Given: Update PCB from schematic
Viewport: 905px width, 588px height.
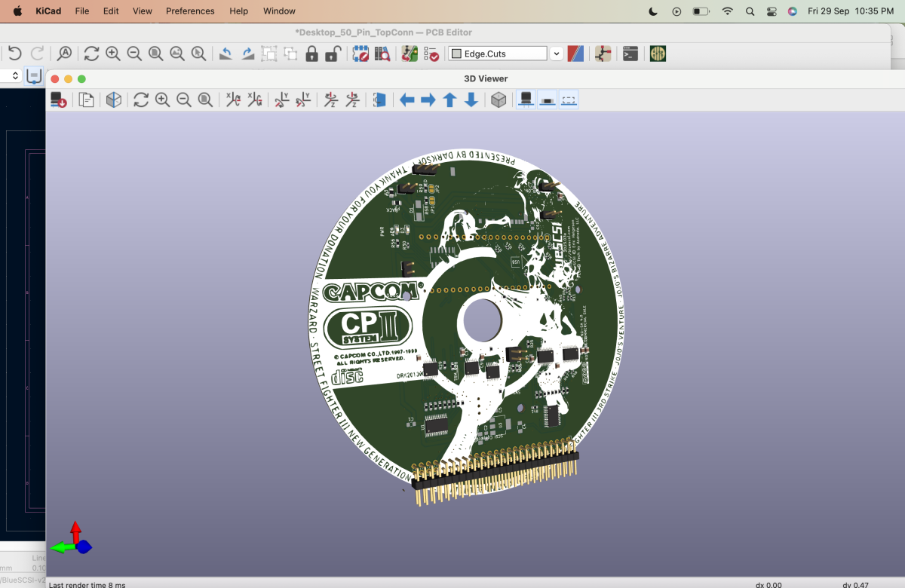Looking at the screenshot, I should (x=410, y=54).
